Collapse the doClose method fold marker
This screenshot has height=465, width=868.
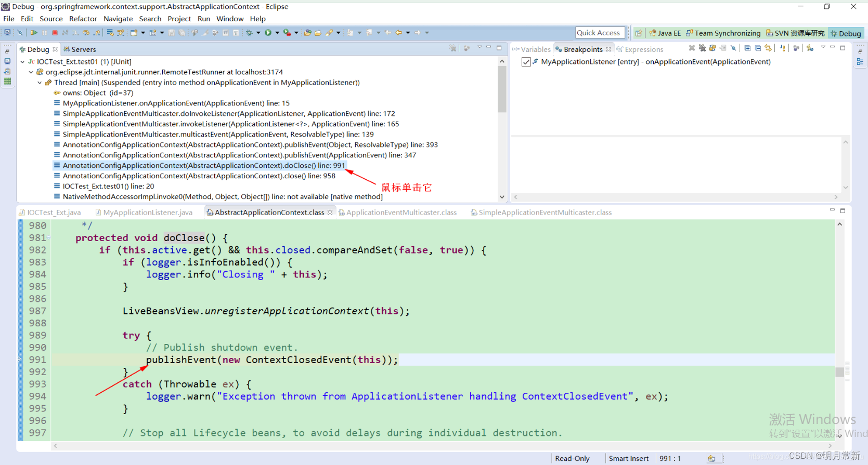tap(49, 237)
